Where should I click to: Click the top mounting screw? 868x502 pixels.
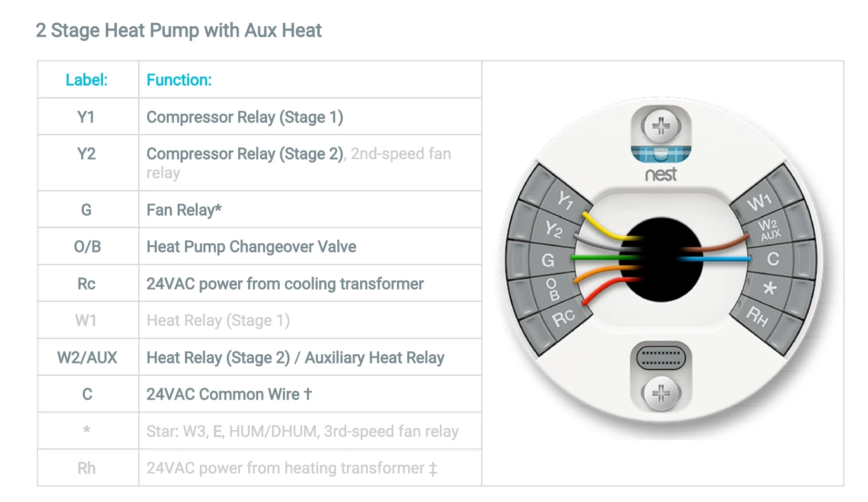[661, 126]
